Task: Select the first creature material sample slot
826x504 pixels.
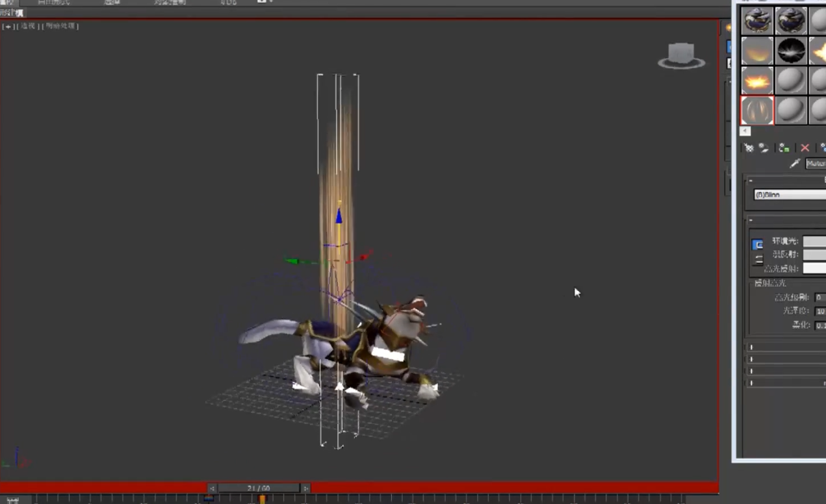Action: point(757,20)
